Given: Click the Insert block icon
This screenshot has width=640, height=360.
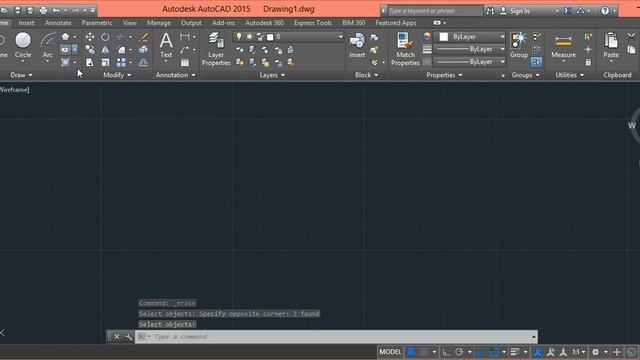Looking at the screenshot, I should point(357,45).
